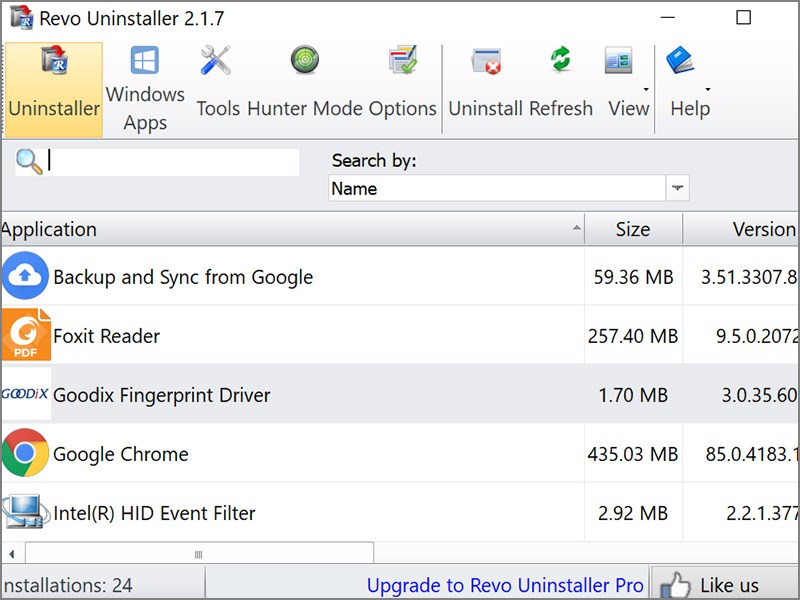The width and height of the screenshot is (800, 600).
Task: Expand the Help dropdown arrow
Action: [708, 89]
